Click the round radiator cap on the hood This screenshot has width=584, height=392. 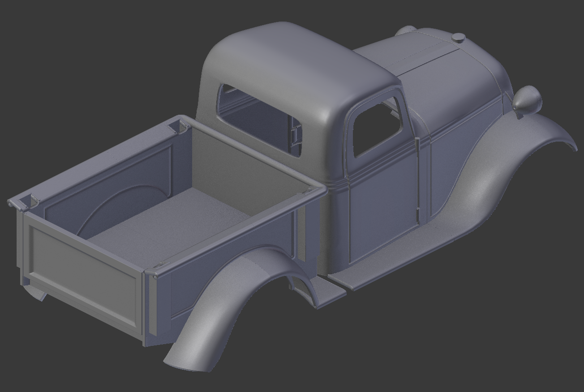[x=459, y=38]
